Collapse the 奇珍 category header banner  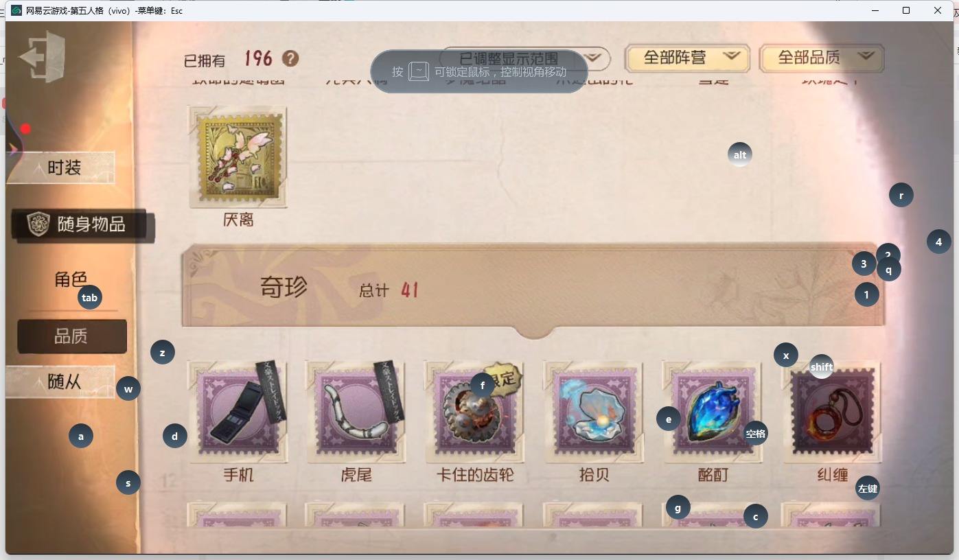[x=533, y=285]
